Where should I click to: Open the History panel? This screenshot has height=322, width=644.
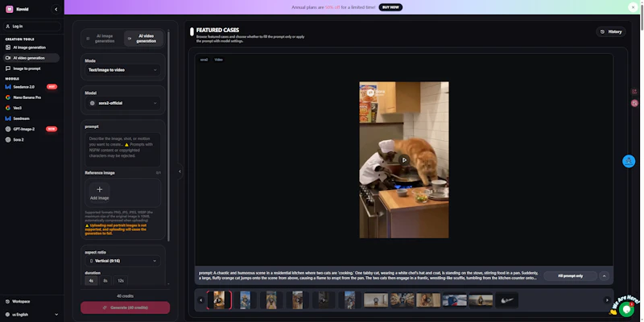click(611, 31)
